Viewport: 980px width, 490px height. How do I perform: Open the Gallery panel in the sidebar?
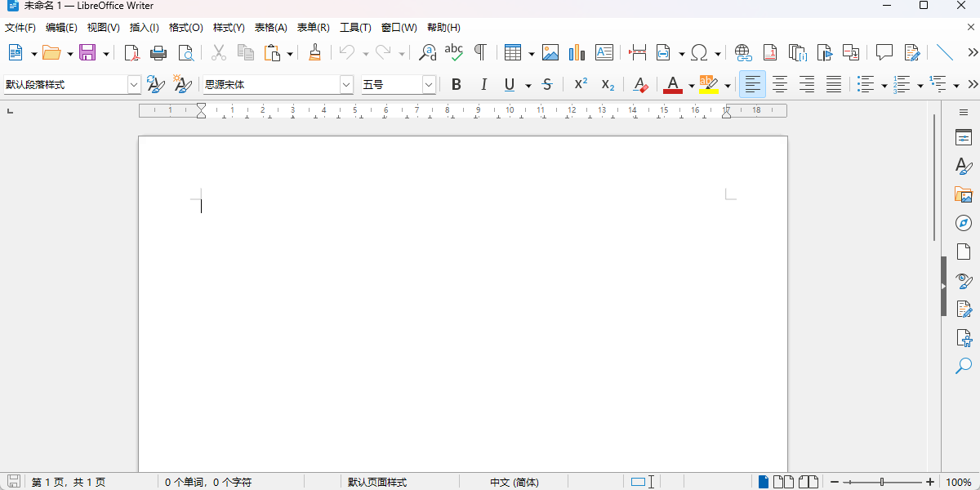pyautogui.click(x=964, y=194)
